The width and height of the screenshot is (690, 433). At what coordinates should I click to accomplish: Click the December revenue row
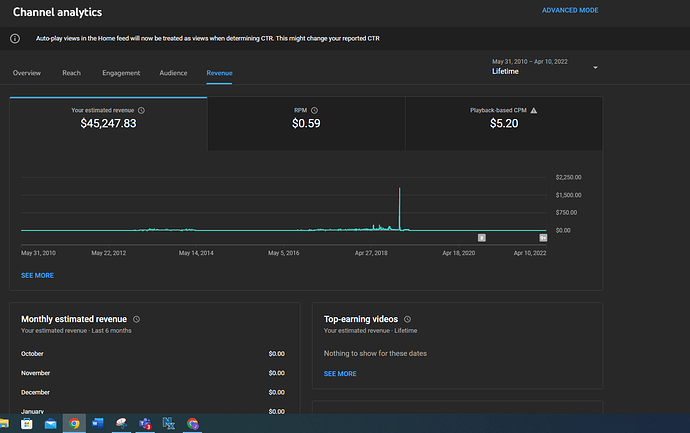point(153,393)
